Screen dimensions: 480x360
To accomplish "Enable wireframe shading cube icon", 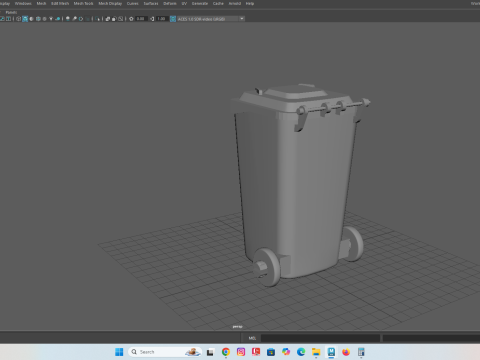I will click(x=18, y=19).
